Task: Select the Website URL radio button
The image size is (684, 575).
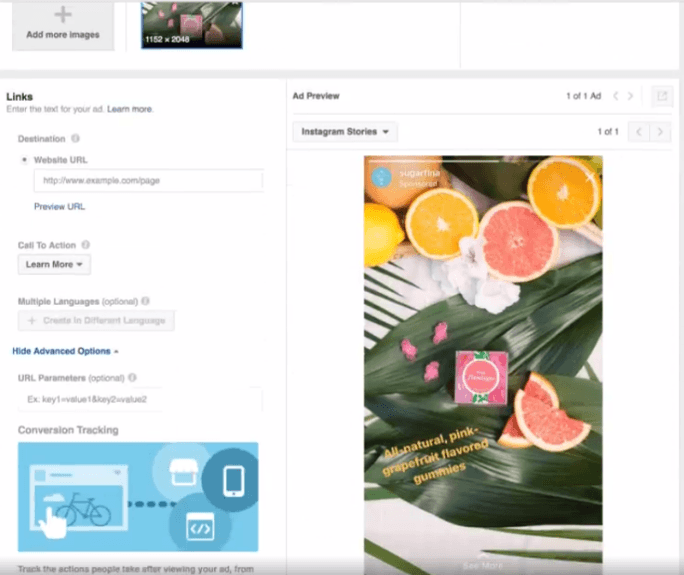Action: [x=24, y=160]
